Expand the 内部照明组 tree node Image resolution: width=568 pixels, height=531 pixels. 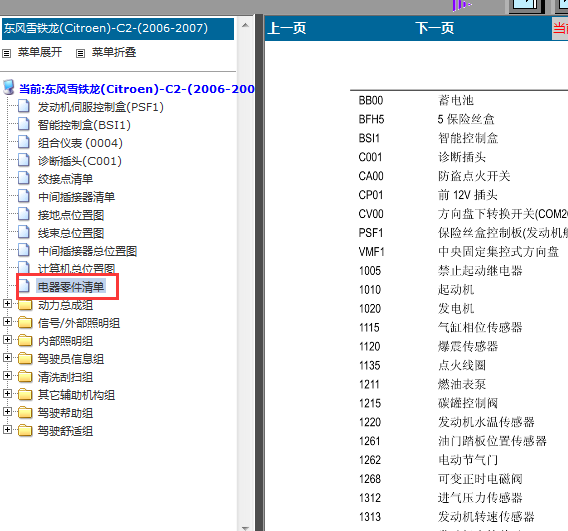7,339
